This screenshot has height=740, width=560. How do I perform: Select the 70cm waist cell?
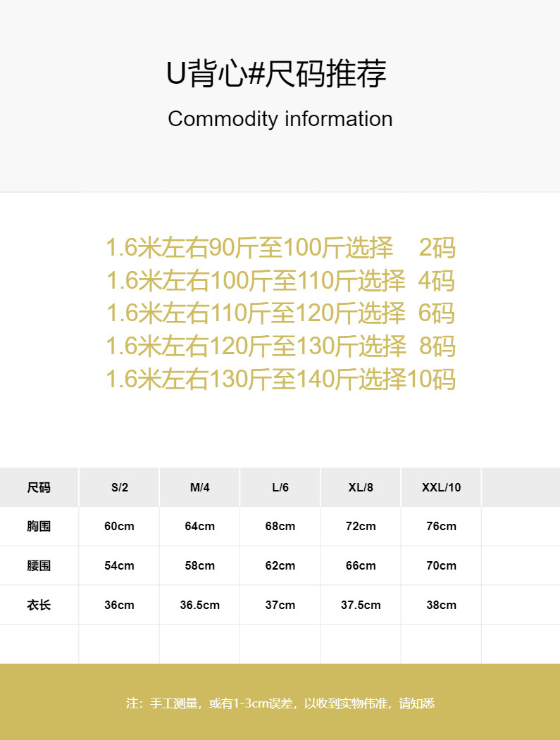441,566
